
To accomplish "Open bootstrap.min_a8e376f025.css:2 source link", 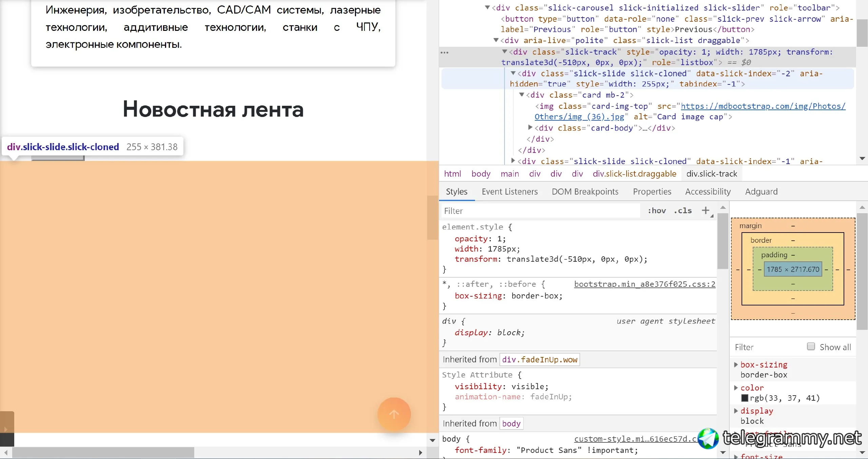I will click(x=645, y=284).
